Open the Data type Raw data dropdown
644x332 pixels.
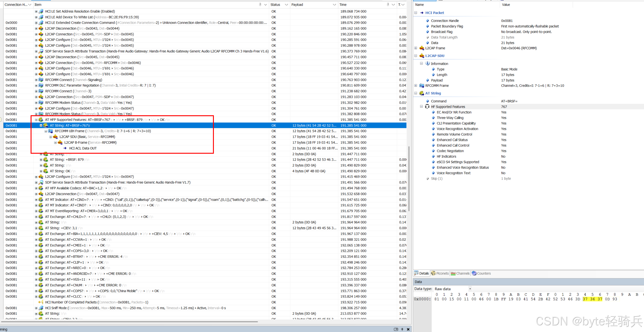click(470, 289)
